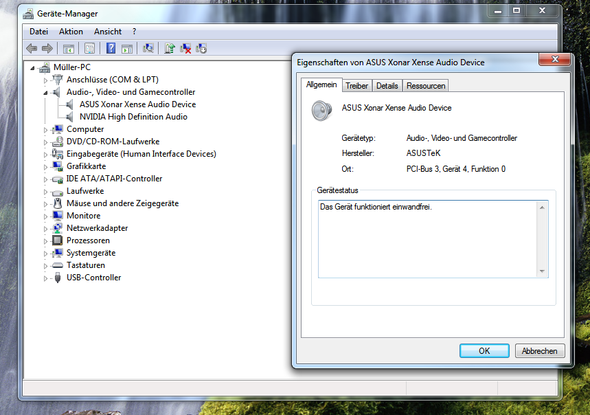Click the Netzwerkadapter network icon
Image resolution: width=590 pixels, height=415 pixels.
coord(57,228)
